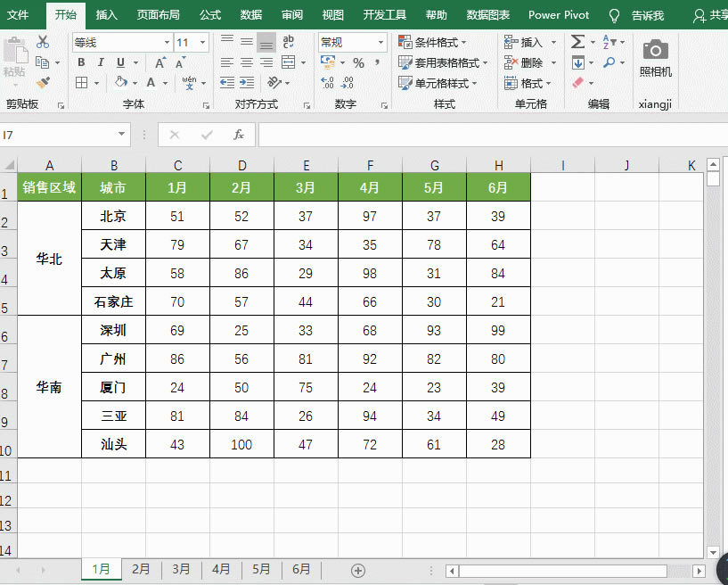
Task: Open the 条件格式 dropdown
Action: pos(432,40)
